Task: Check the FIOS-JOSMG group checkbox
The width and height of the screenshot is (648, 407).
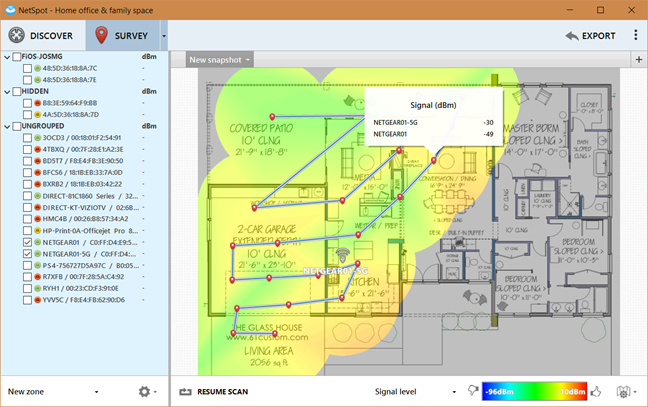Action: point(17,57)
